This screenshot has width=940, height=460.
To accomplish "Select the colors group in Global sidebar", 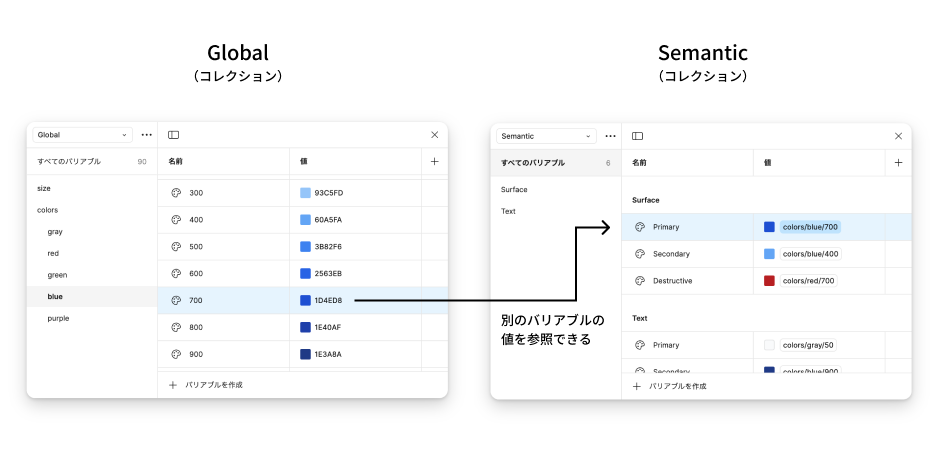I will click(x=48, y=210).
